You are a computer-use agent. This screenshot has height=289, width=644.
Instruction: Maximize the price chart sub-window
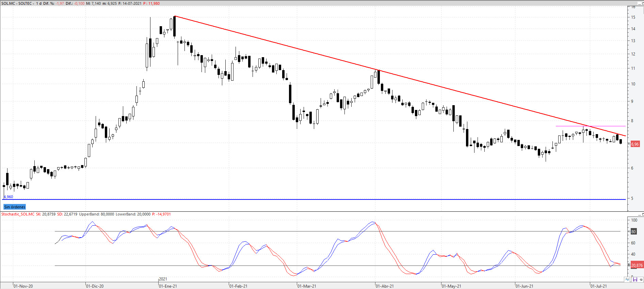643,3
